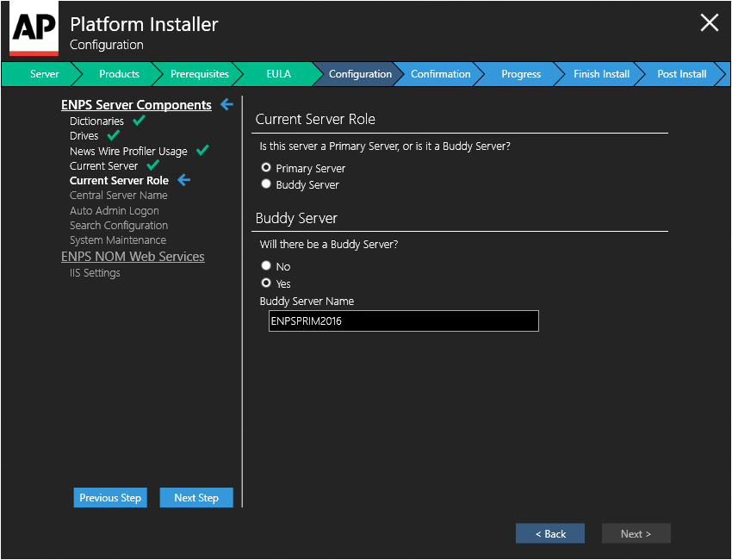
Task: Click the 'Primary Server' option label
Action: pyautogui.click(x=310, y=168)
